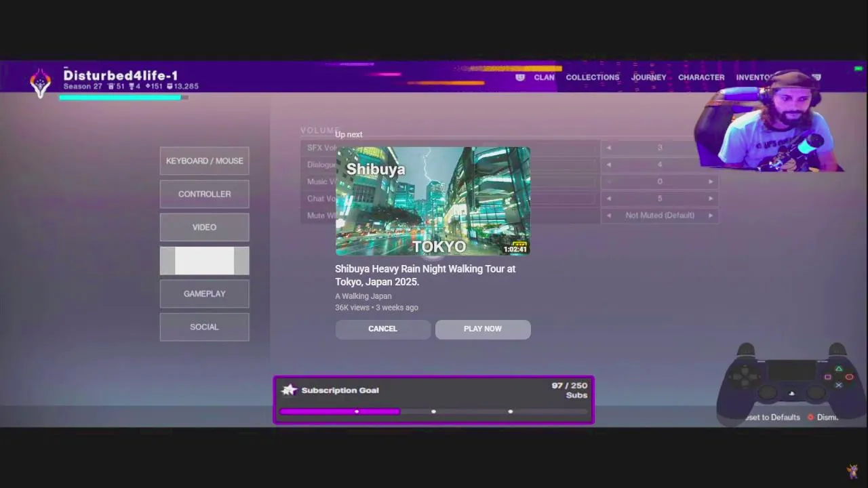This screenshot has width=868, height=488.
Task: Click the small character icon in bottom-right corner
Action: 852,470
